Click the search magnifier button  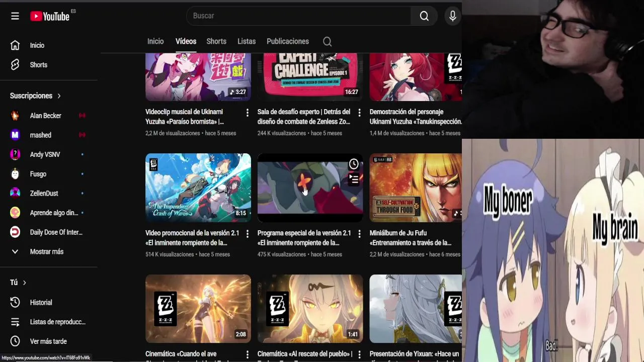coord(424,16)
